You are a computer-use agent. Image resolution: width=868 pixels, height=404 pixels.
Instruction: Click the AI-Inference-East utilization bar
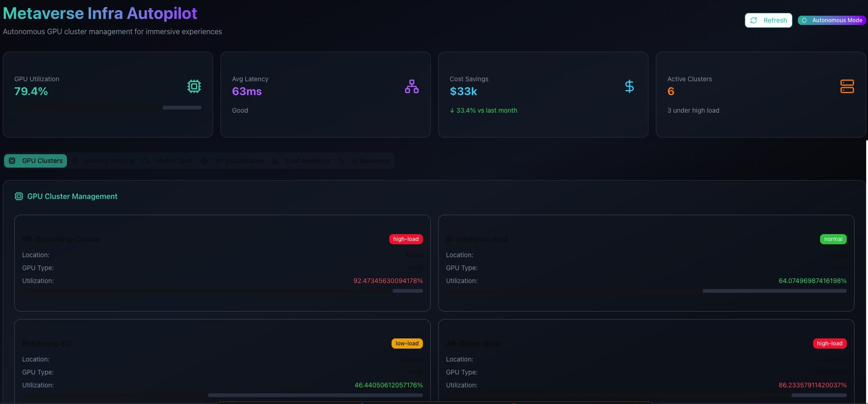coord(646,291)
